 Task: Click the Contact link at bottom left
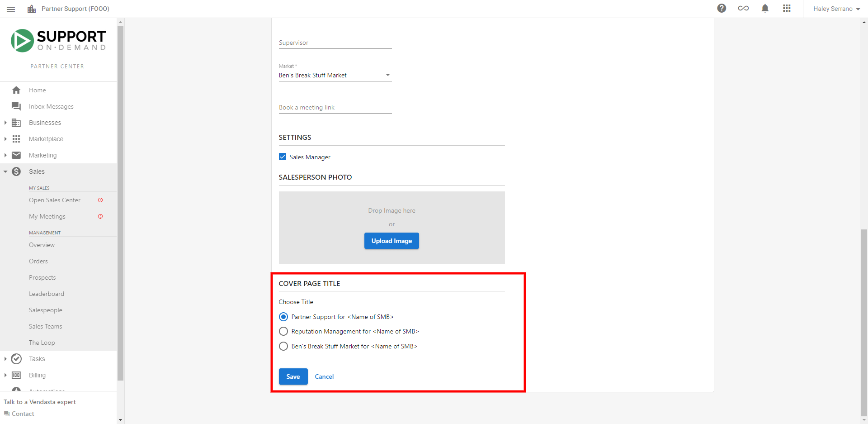point(22,413)
